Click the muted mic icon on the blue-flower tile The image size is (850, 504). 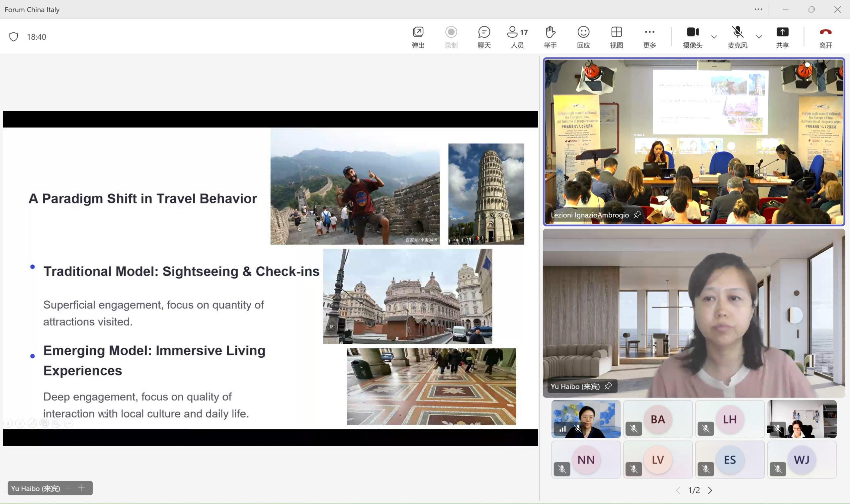coord(578,429)
